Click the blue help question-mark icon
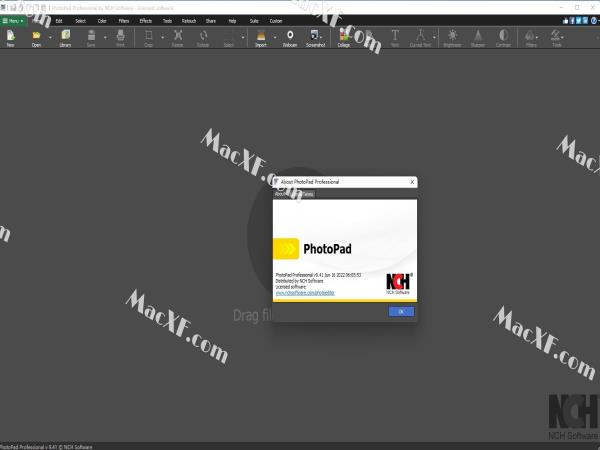The height and width of the screenshot is (450, 600). click(594, 21)
